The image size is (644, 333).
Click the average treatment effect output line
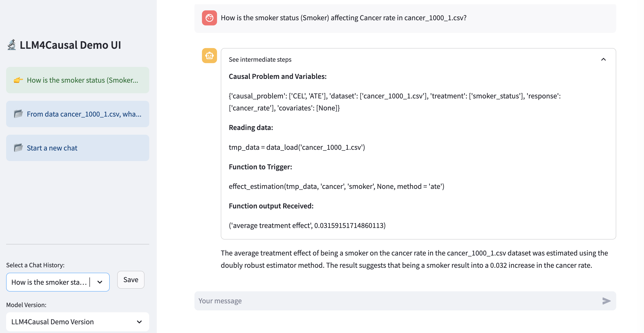307,225
